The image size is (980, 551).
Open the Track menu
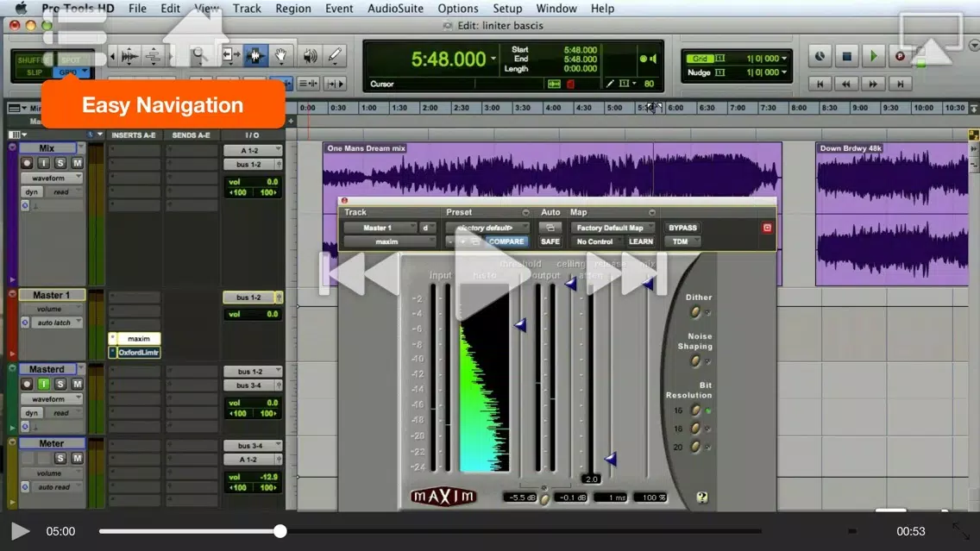[x=247, y=8]
